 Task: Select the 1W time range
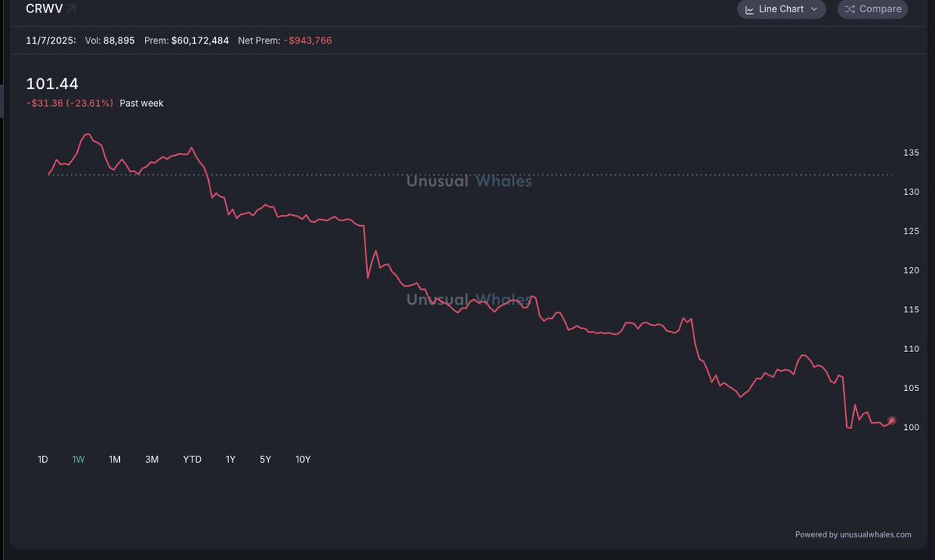(x=78, y=460)
